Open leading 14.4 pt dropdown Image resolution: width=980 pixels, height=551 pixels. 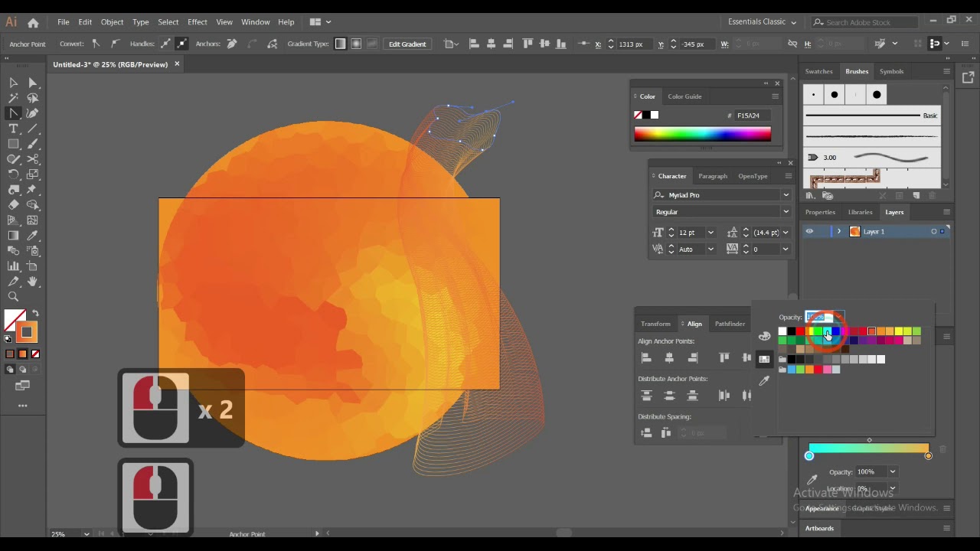pos(786,233)
